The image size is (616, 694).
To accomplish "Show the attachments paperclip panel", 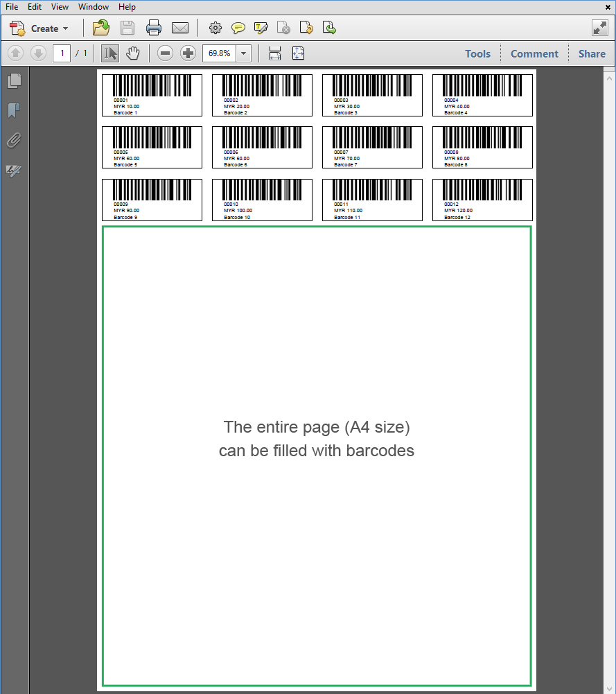I will tap(14, 140).
